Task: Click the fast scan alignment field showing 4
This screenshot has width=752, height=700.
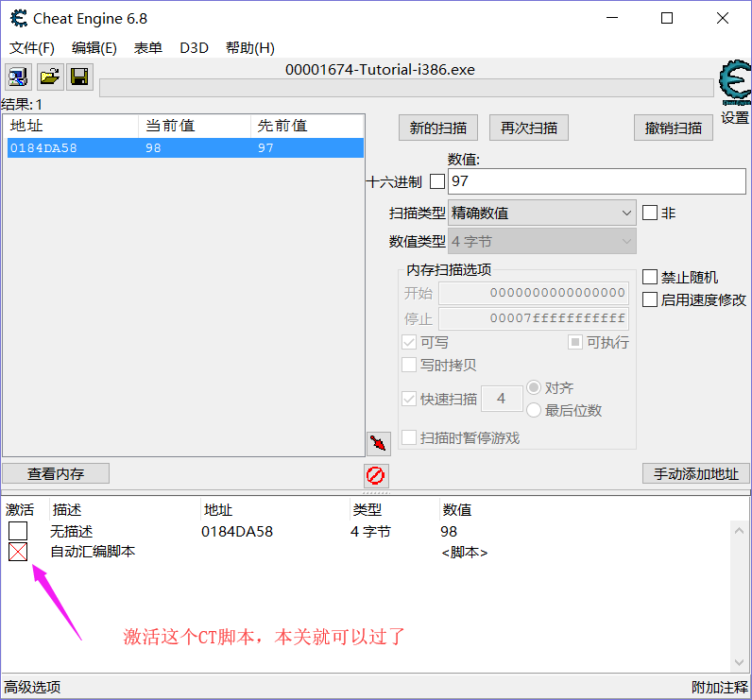Action: pyautogui.click(x=502, y=399)
